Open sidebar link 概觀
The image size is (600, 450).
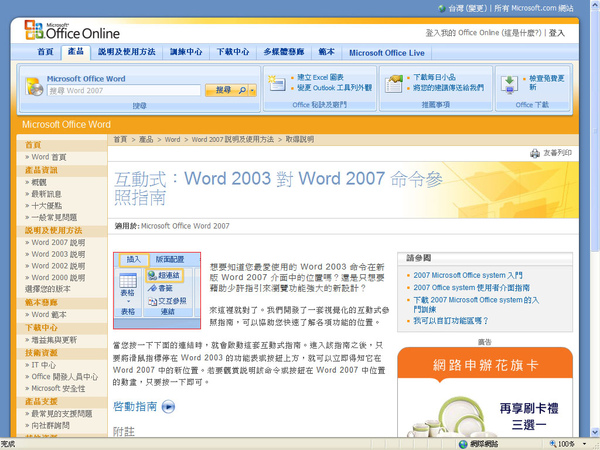point(39,183)
